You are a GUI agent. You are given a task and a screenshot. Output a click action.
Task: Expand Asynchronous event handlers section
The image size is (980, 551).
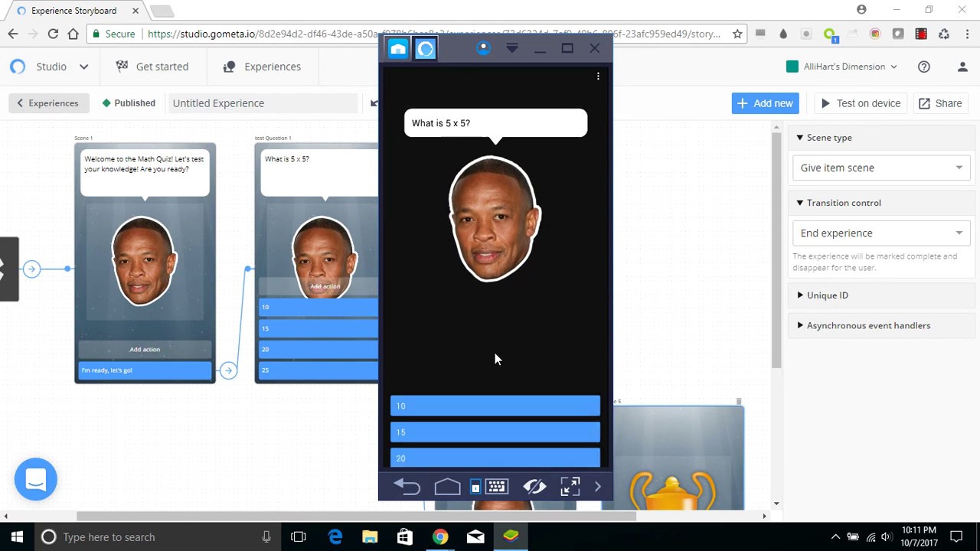click(x=863, y=325)
